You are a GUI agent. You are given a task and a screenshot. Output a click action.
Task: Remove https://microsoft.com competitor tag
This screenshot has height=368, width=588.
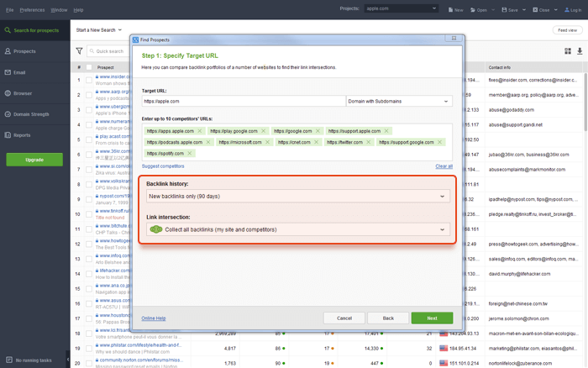click(x=267, y=142)
